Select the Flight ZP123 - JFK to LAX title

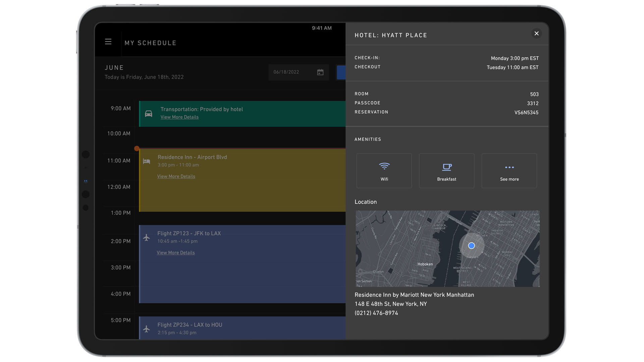point(189,233)
